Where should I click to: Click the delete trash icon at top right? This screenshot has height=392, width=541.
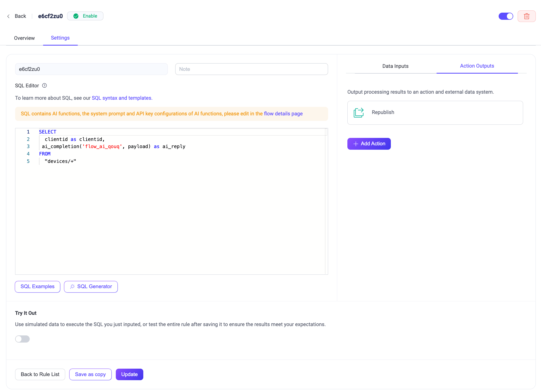pyautogui.click(x=526, y=16)
